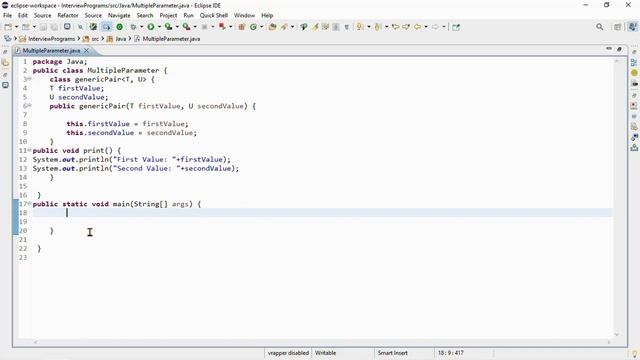640x360 pixels.
Task: Toggle Show Whitespace Characters pilcrow icon
Action: point(347,27)
